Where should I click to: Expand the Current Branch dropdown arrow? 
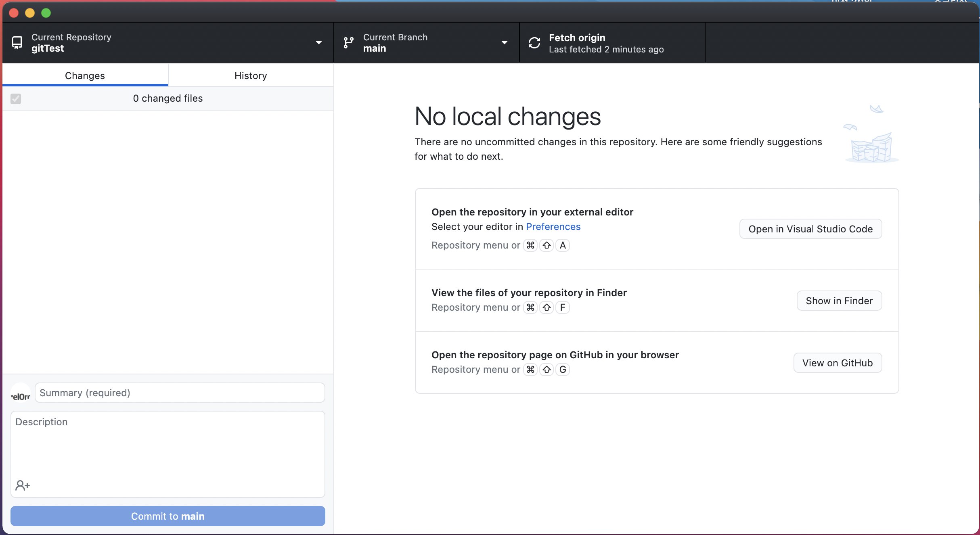[504, 42]
